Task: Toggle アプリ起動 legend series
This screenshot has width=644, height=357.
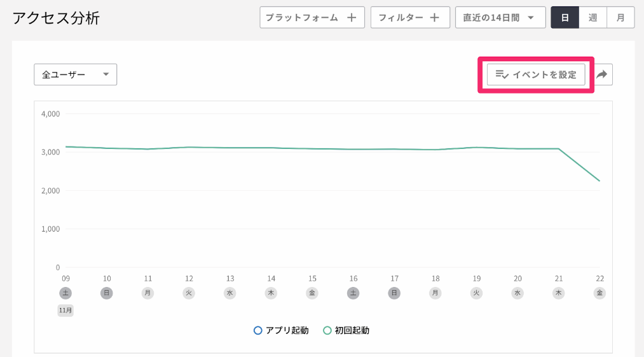Action: coord(282,330)
